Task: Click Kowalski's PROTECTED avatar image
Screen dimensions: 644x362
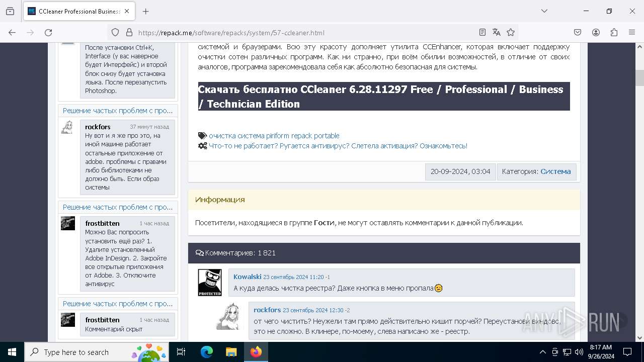Action: [x=210, y=282]
